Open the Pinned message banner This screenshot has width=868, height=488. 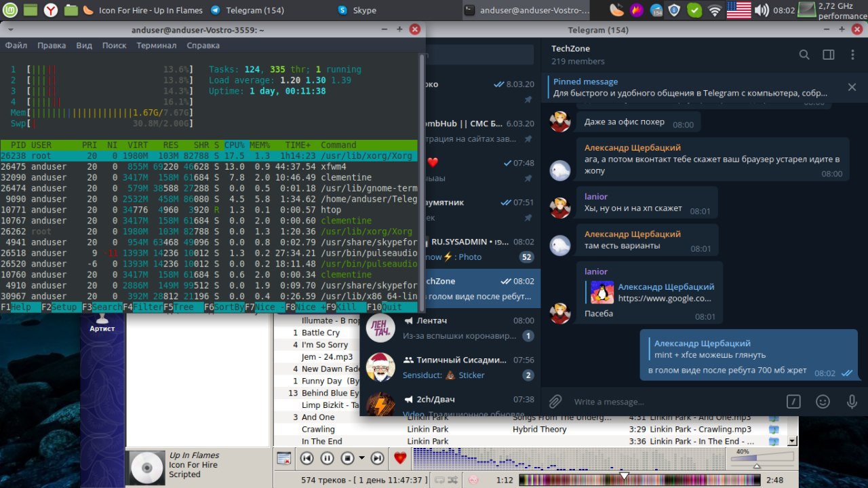tap(692, 87)
